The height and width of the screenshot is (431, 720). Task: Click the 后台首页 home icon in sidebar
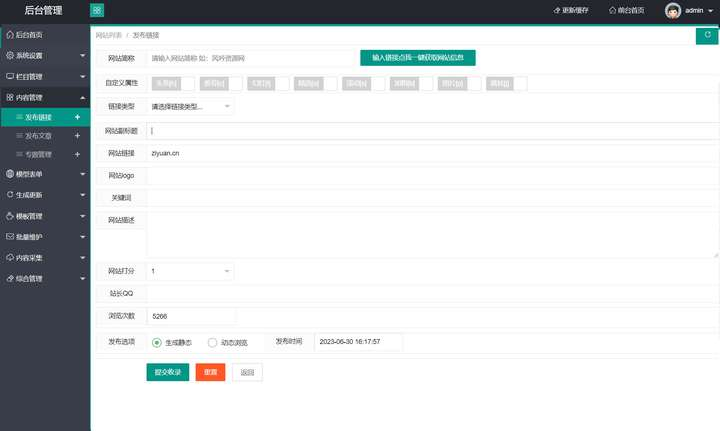[10, 35]
